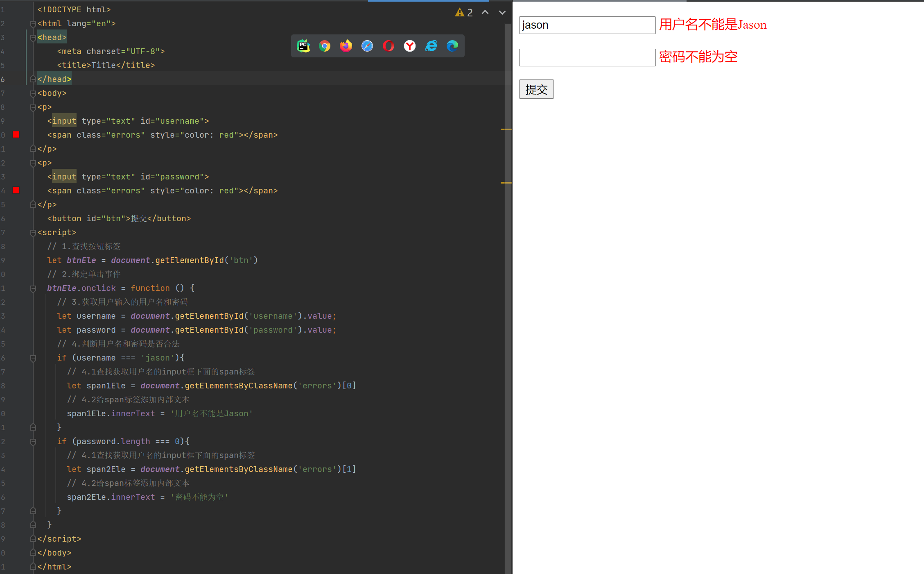Click the closing </html> tag line

pyautogui.click(x=54, y=567)
